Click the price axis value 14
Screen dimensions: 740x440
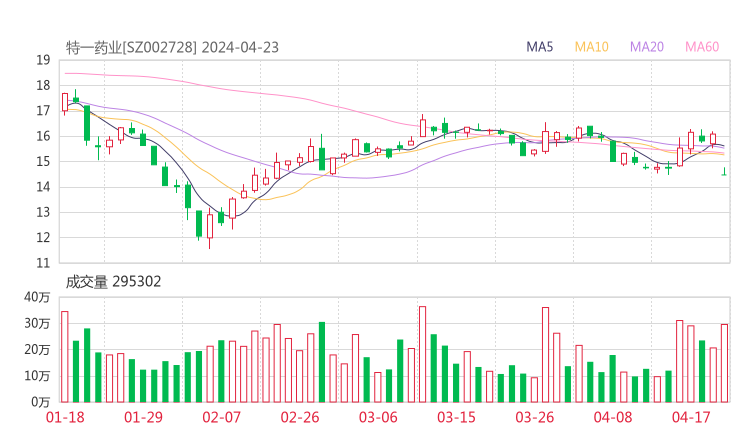coord(43,187)
